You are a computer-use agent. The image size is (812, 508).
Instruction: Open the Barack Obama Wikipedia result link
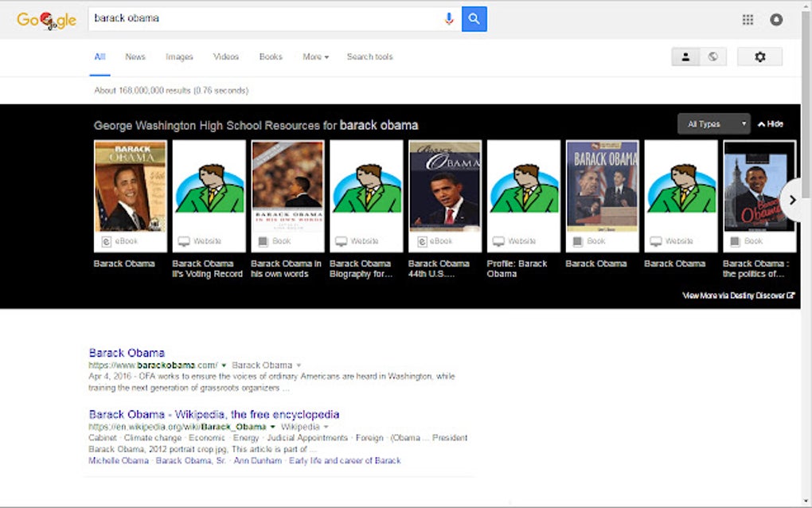[x=213, y=414]
